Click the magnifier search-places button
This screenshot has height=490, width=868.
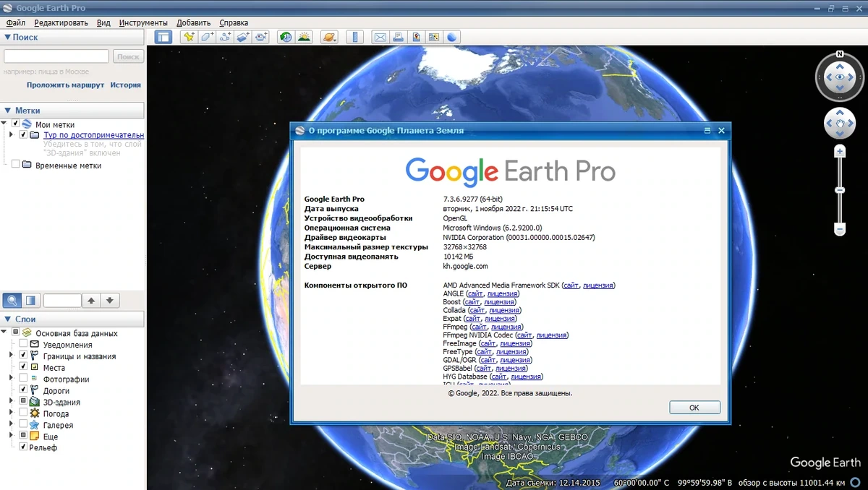[12, 300]
